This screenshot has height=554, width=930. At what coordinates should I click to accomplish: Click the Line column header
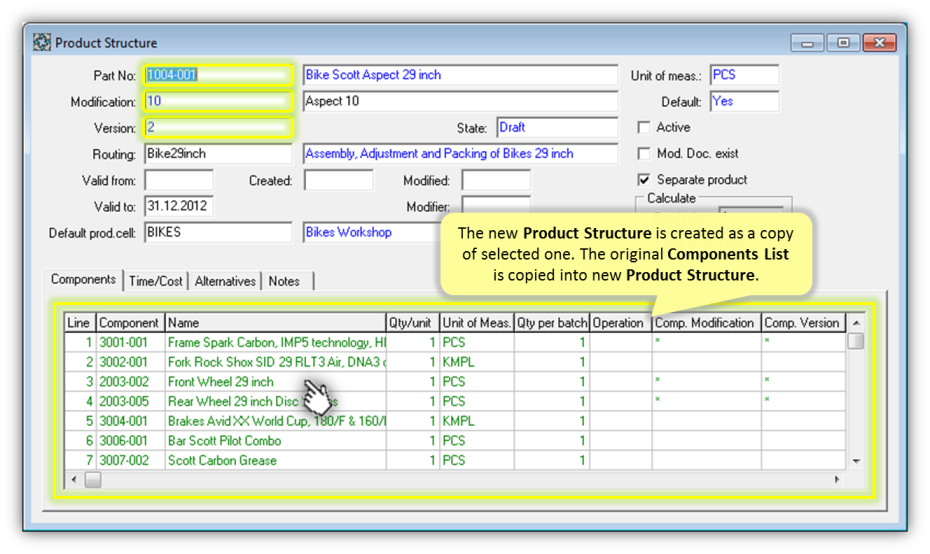click(x=80, y=323)
